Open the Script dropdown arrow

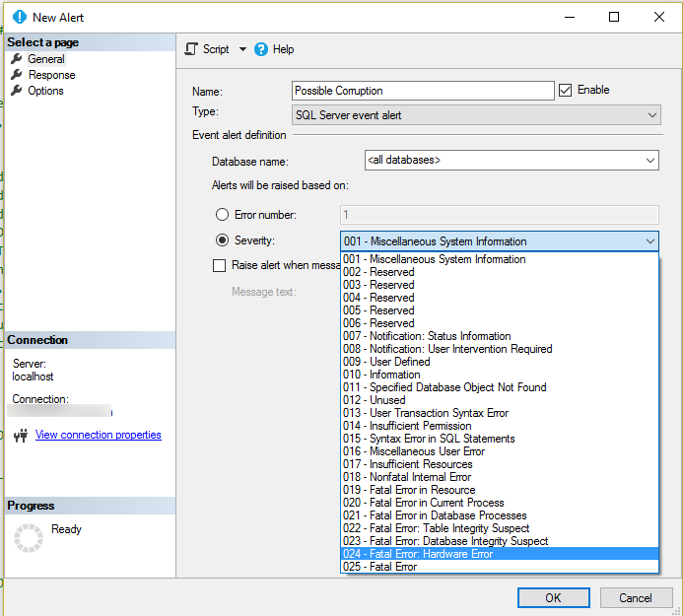[242, 49]
